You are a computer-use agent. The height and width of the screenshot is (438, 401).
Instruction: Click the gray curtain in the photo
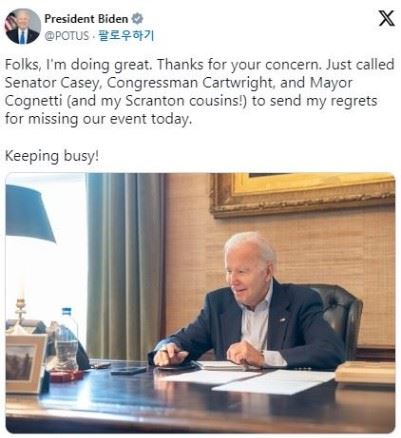(125, 267)
